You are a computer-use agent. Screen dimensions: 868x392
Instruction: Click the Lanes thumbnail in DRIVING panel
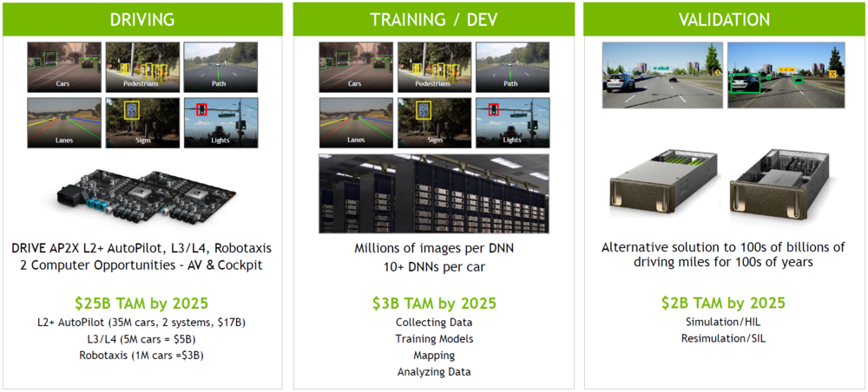coord(64,123)
